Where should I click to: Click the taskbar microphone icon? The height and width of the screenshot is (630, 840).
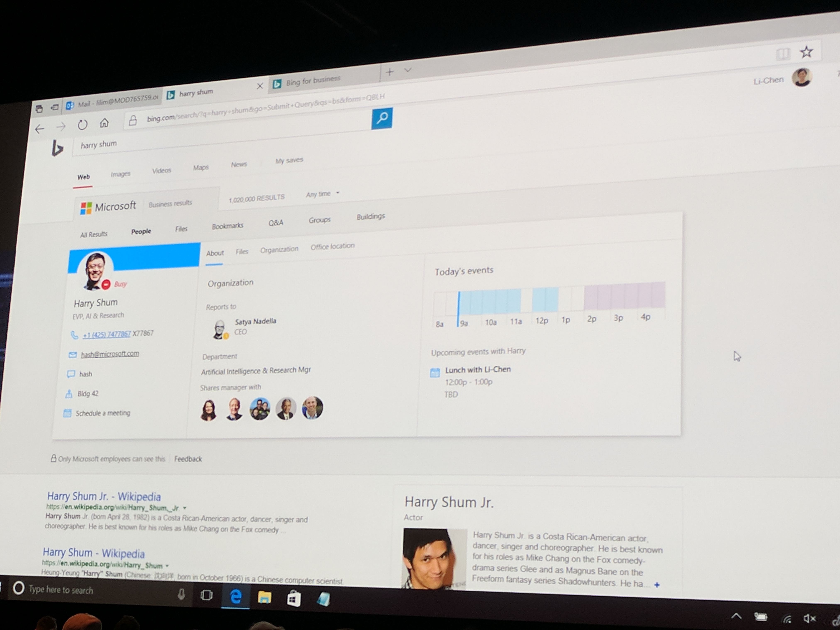tap(181, 594)
